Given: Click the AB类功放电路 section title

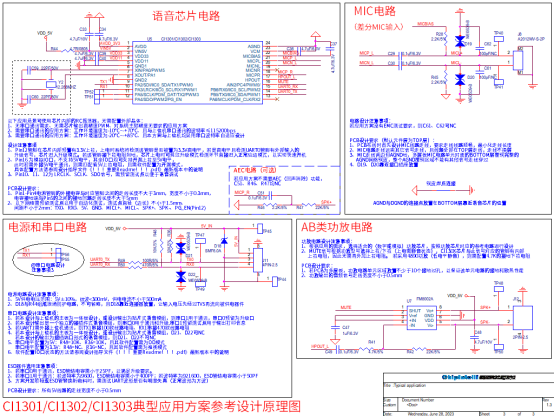Looking at the screenshot, I should [x=336, y=227].
